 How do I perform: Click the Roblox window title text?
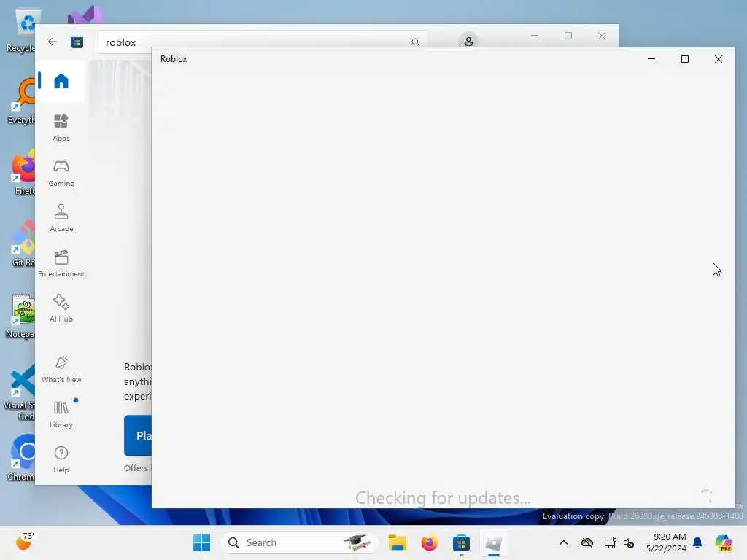tap(174, 59)
